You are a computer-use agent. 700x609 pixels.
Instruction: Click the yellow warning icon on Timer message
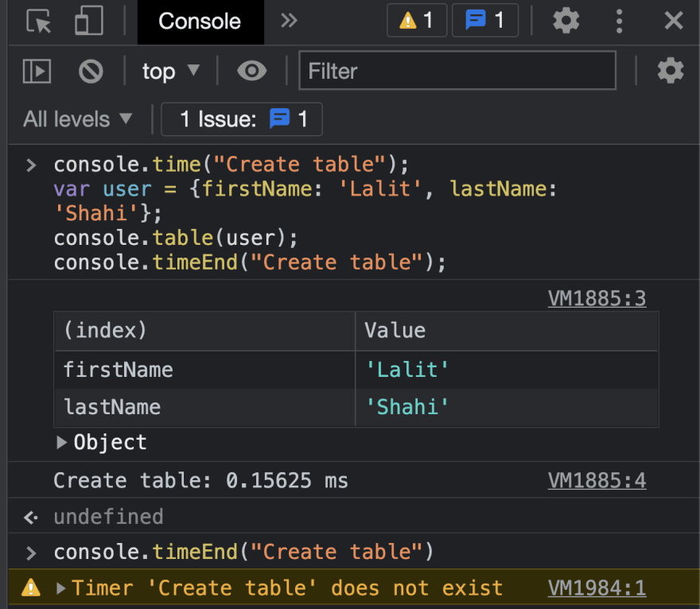pyautogui.click(x=31, y=588)
